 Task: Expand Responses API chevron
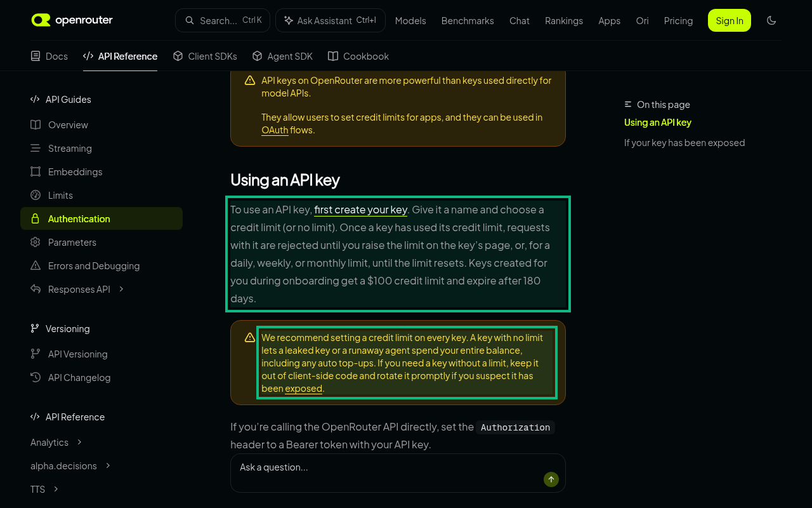click(121, 289)
